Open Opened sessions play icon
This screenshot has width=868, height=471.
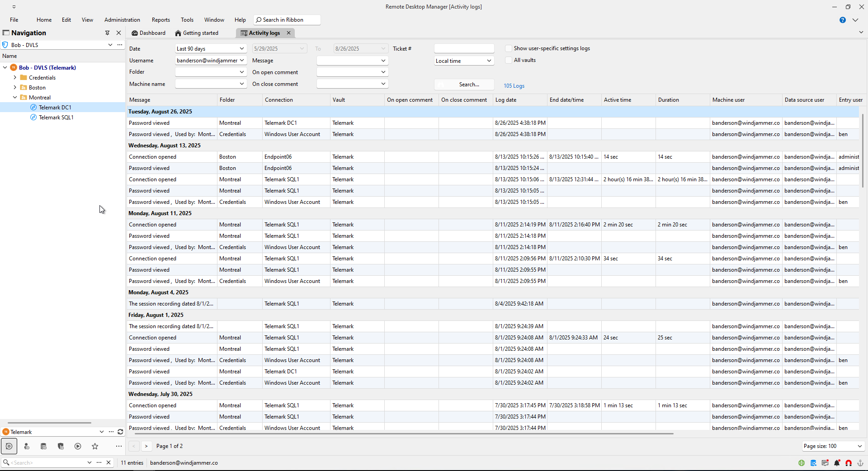click(78, 446)
